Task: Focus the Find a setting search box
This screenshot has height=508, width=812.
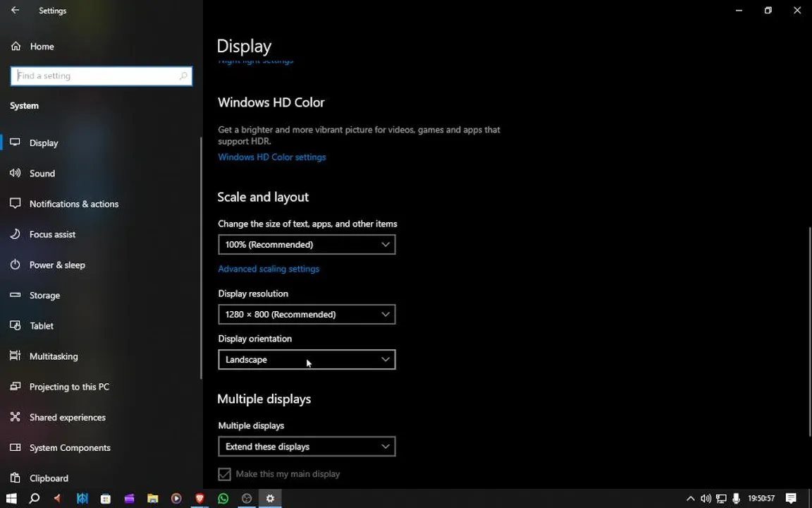Action: click(x=101, y=75)
